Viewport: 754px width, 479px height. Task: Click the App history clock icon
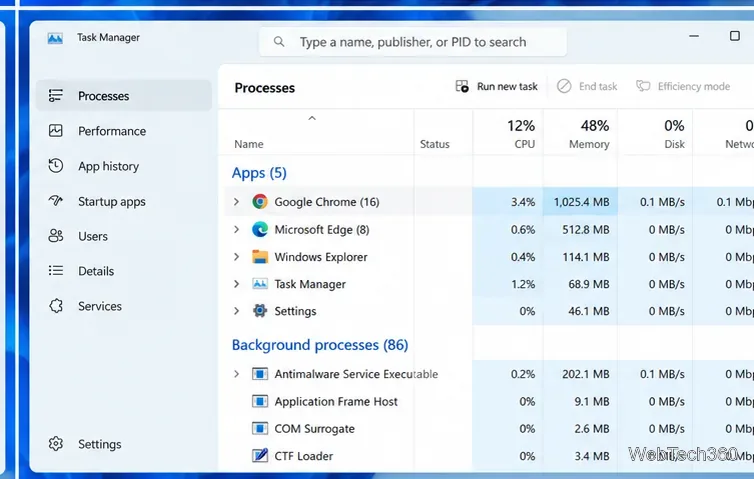coord(56,166)
